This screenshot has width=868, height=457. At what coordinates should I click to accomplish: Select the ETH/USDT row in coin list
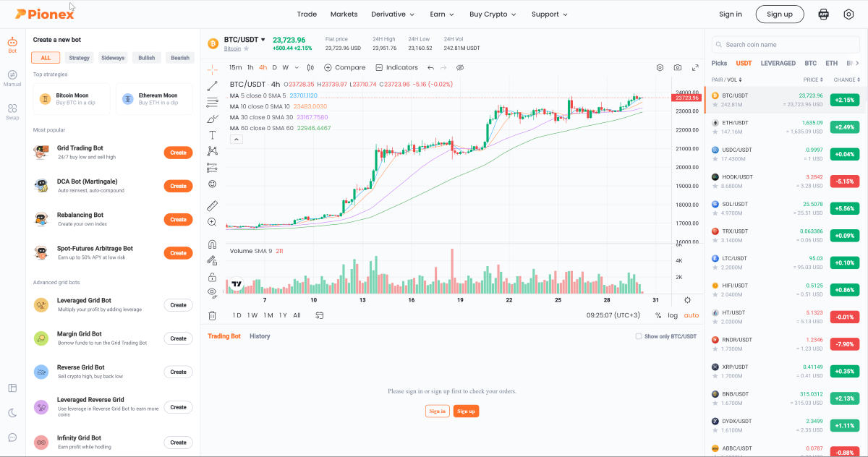(x=786, y=127)
